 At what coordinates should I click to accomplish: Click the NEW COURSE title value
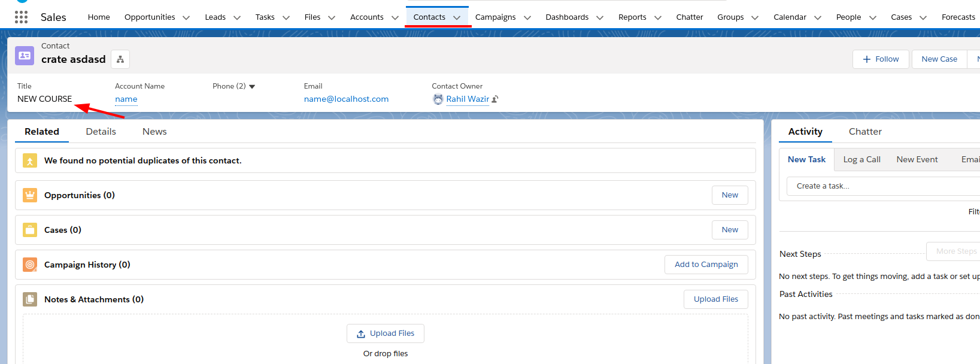44,99
